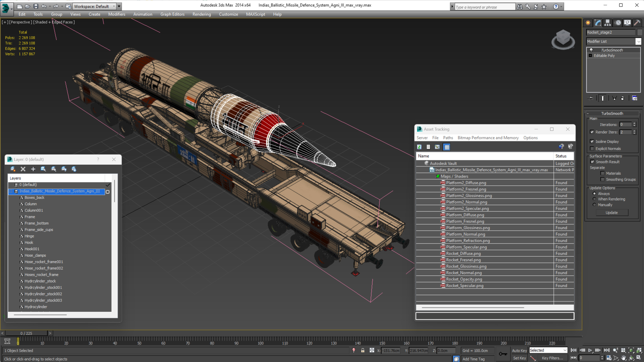Click Create New Layer icon in Layer dialog

(x=13, y=169)
